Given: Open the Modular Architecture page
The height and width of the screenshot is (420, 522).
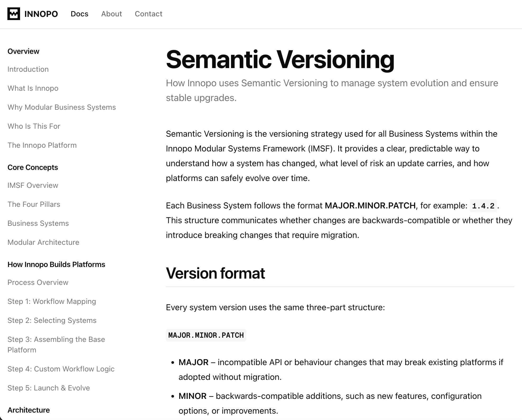Looking at the screenshot, I should pos(43,242).
